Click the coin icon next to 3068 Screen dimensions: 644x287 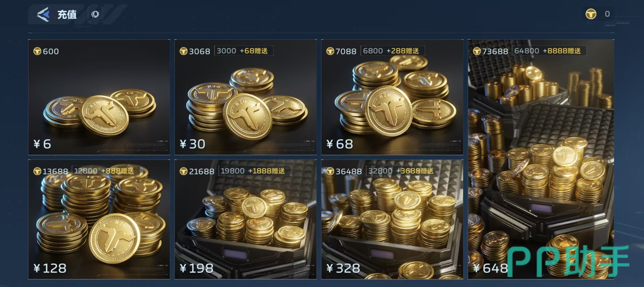[184, 51]
